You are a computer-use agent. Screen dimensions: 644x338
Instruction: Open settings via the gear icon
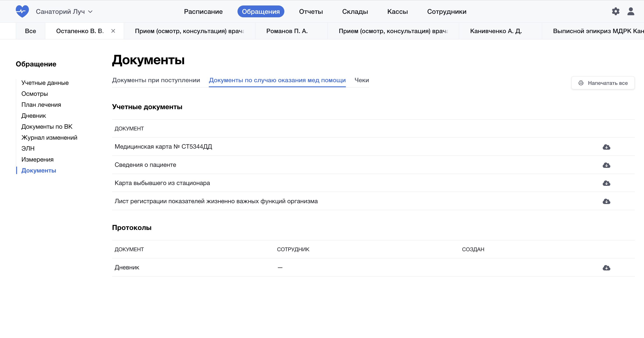coord(616,12)
